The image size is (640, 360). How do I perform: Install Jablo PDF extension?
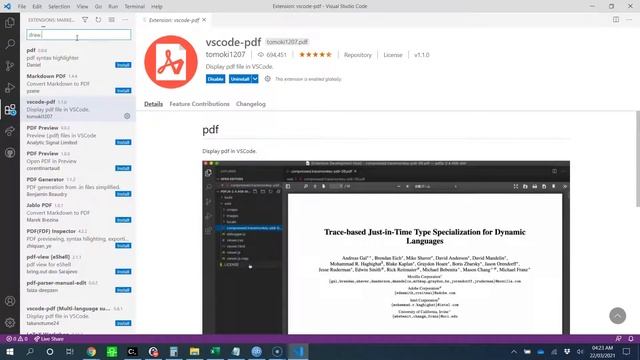click(123, 220)
